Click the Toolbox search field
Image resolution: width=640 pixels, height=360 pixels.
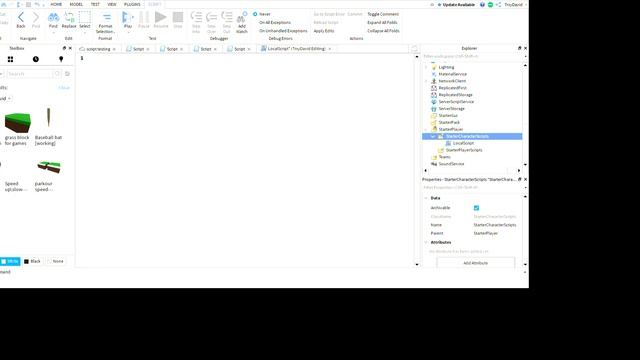[x=29, y=74]
